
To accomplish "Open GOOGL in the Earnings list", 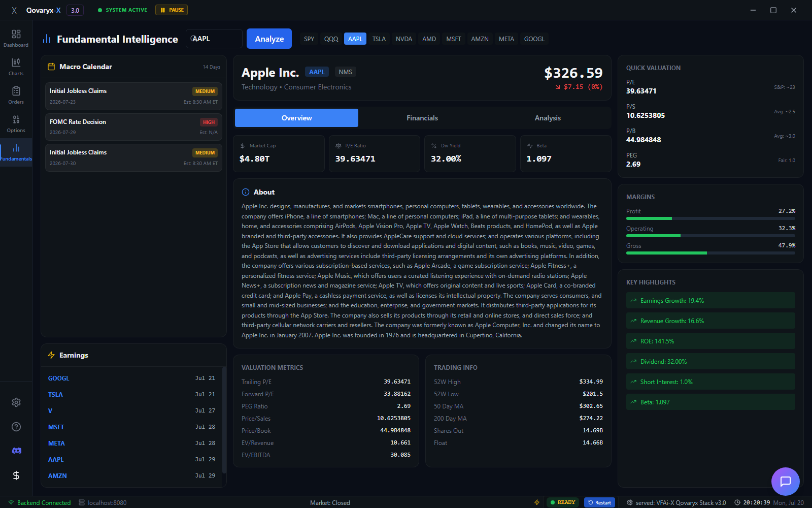I will click(x=131, y=378).
